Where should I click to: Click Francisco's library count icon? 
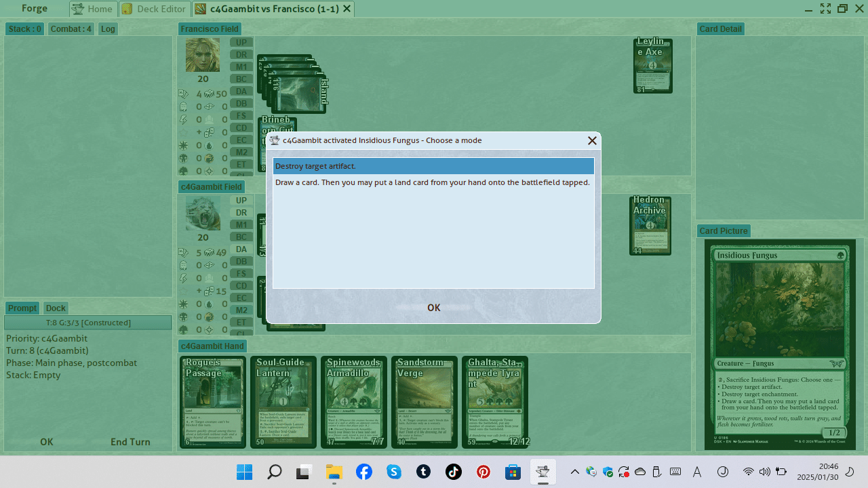209,94
